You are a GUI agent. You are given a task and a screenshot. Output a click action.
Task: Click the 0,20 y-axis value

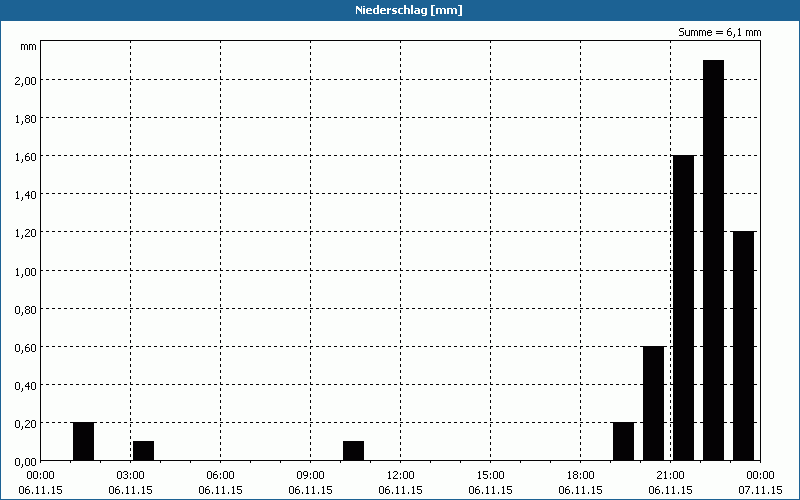(x=25, y=423)
